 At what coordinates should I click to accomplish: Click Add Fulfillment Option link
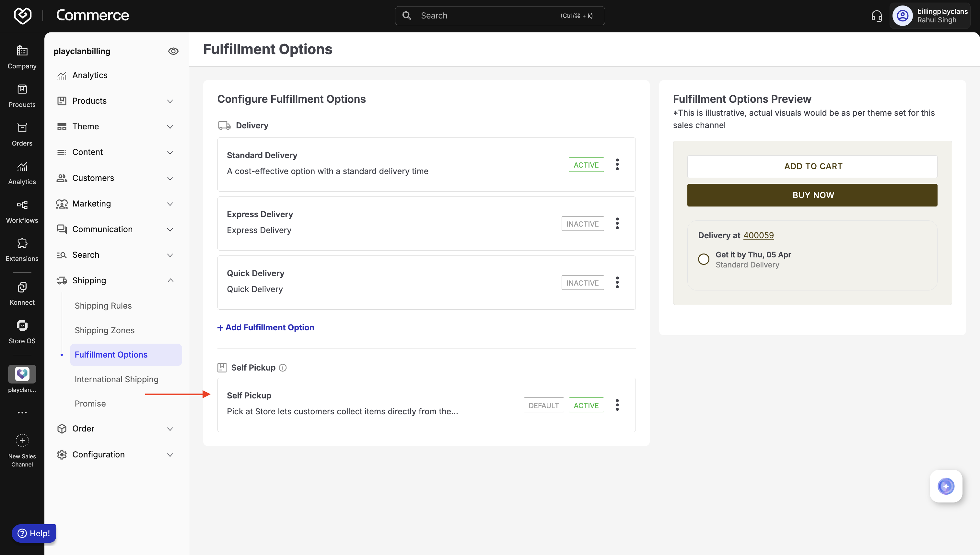tap(265, 327)
